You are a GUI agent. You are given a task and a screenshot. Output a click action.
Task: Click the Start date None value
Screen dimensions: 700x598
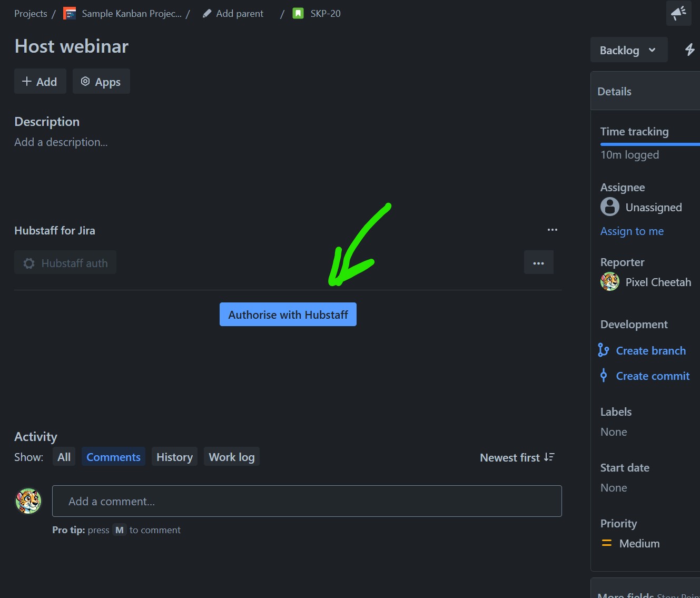tap(614, 487)
